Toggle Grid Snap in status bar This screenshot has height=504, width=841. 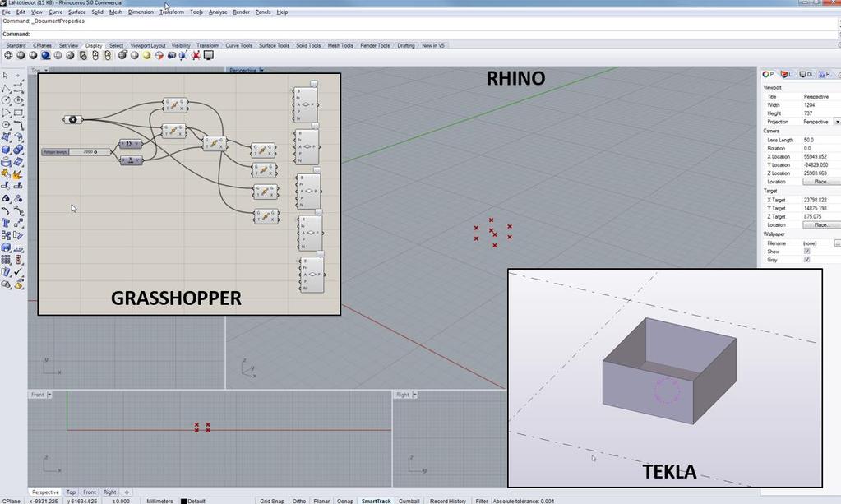click(272, 501)
